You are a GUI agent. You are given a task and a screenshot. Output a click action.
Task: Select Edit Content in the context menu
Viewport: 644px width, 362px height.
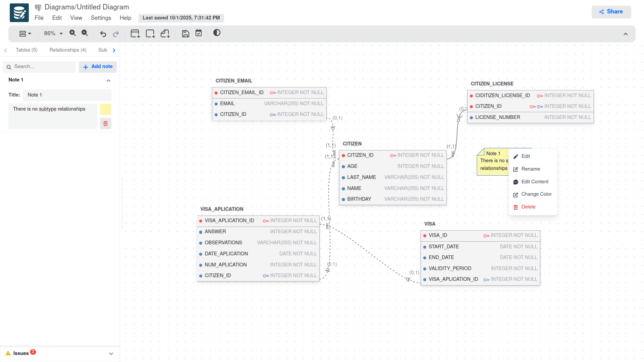tap(535, 182)
